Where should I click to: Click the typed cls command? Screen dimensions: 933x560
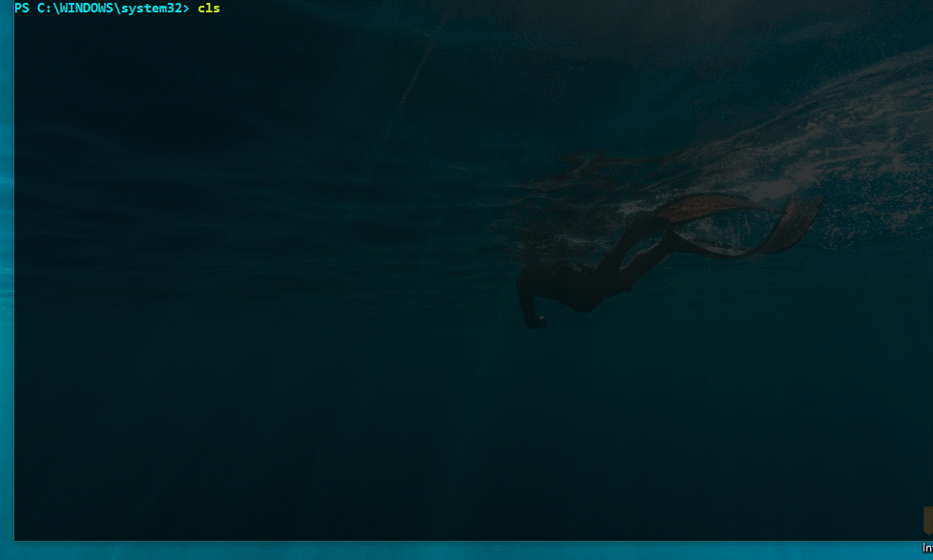209,9
